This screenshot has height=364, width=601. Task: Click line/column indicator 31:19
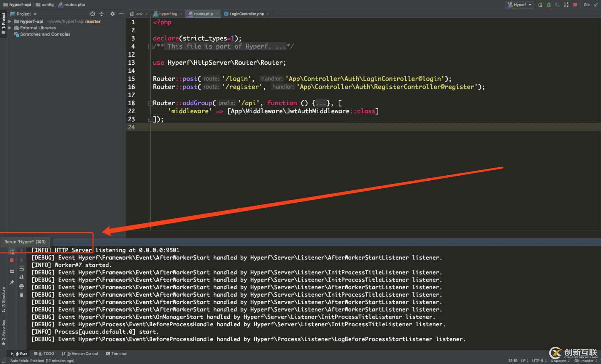pyautogui.click(x=513, y=361)
